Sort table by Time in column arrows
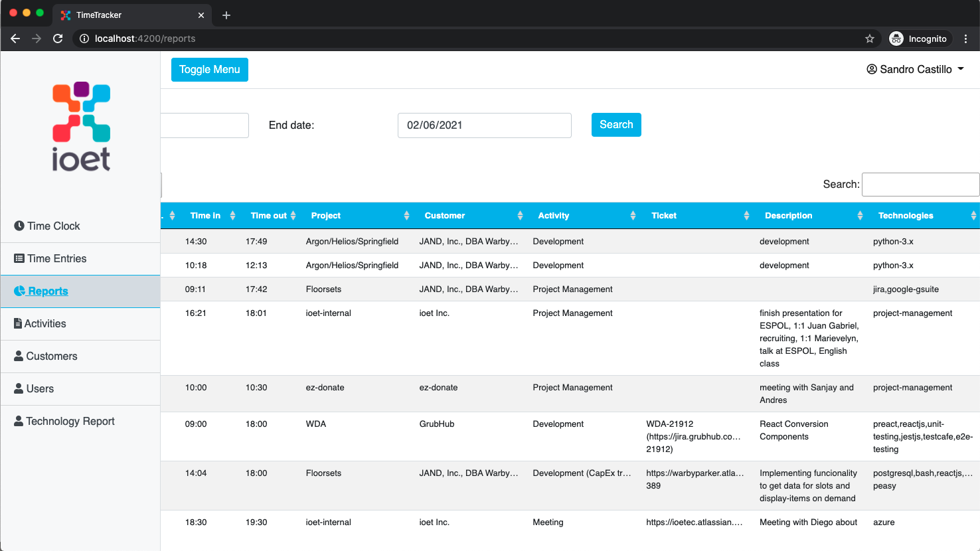The width and height of the screenshot is (980, 551). point(232,216)
